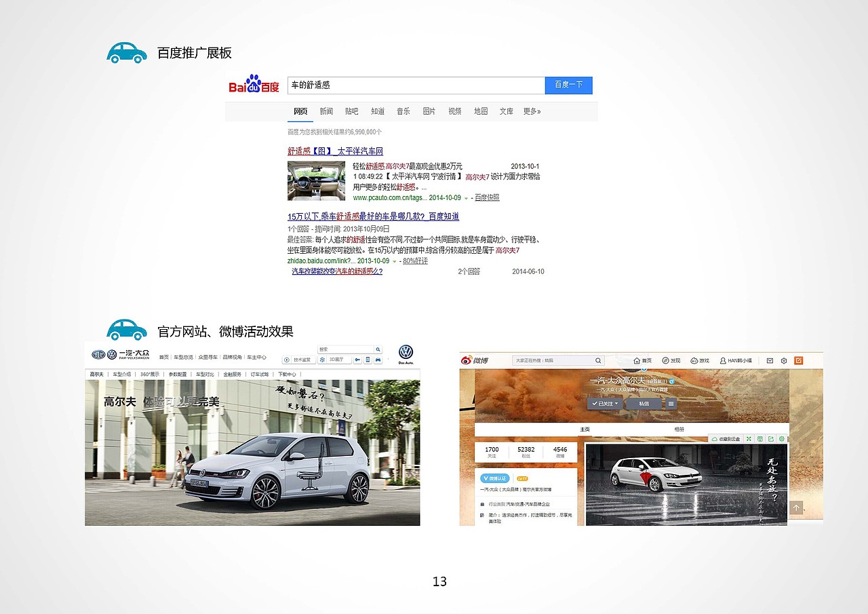
Task: Click the Weibo profile list menu icon
Action: click(x=671, y=404)
